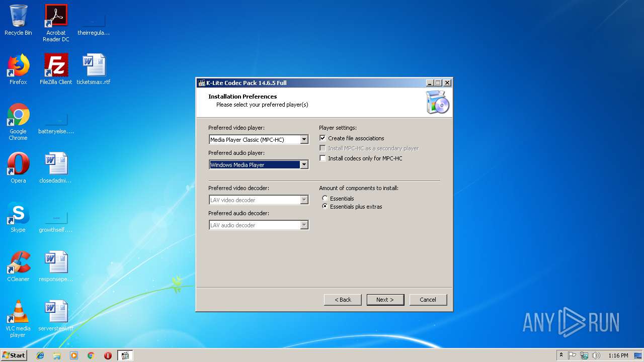Viewport: 644px width, 362px height.
Task: Click the Next button
Action: pos(385,300)
